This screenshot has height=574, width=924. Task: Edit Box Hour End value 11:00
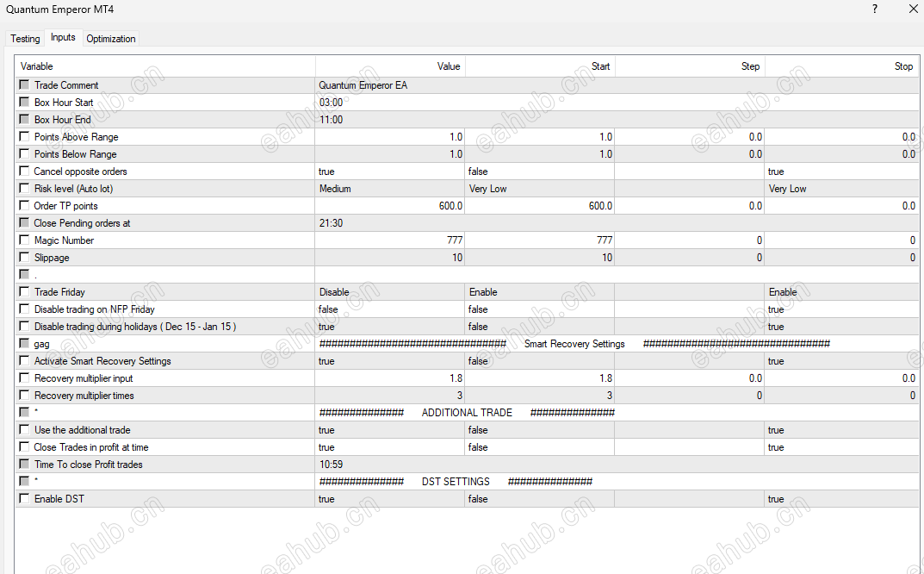pos(617,120)
